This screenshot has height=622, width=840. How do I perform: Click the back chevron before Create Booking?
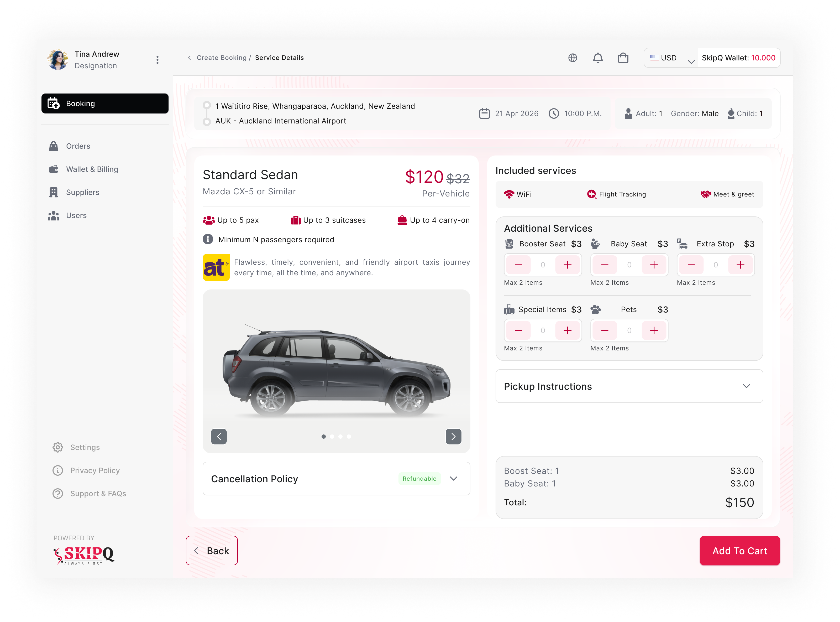pos(189,58)
